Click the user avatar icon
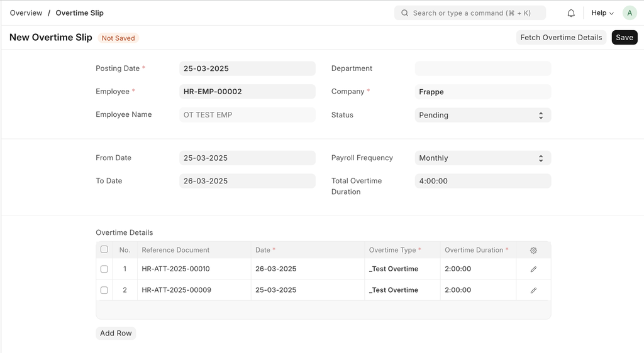 point(629,13)
